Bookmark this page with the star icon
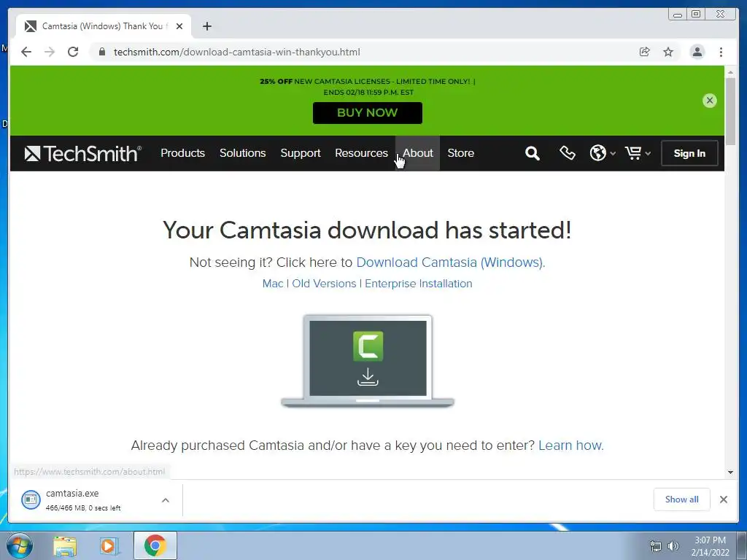Viewport: 747px width, 560px height. pyautogui.click(x=668, y=52)
